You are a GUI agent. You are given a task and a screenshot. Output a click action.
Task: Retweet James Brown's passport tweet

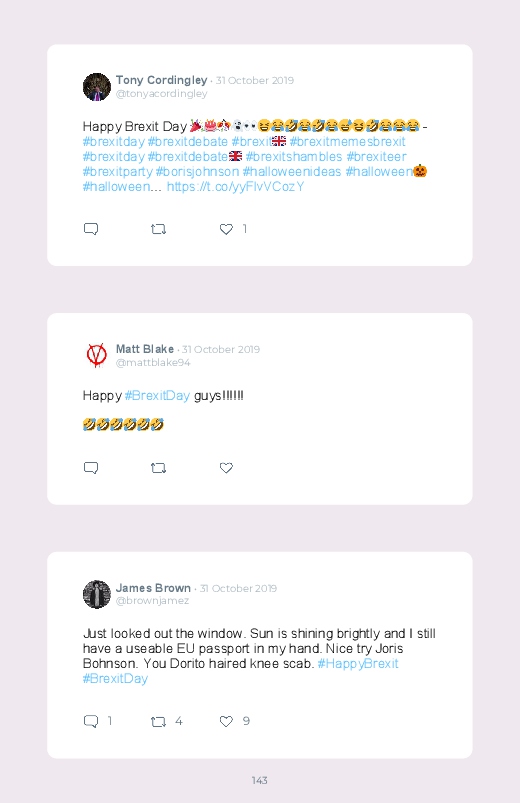coord(158,722)
